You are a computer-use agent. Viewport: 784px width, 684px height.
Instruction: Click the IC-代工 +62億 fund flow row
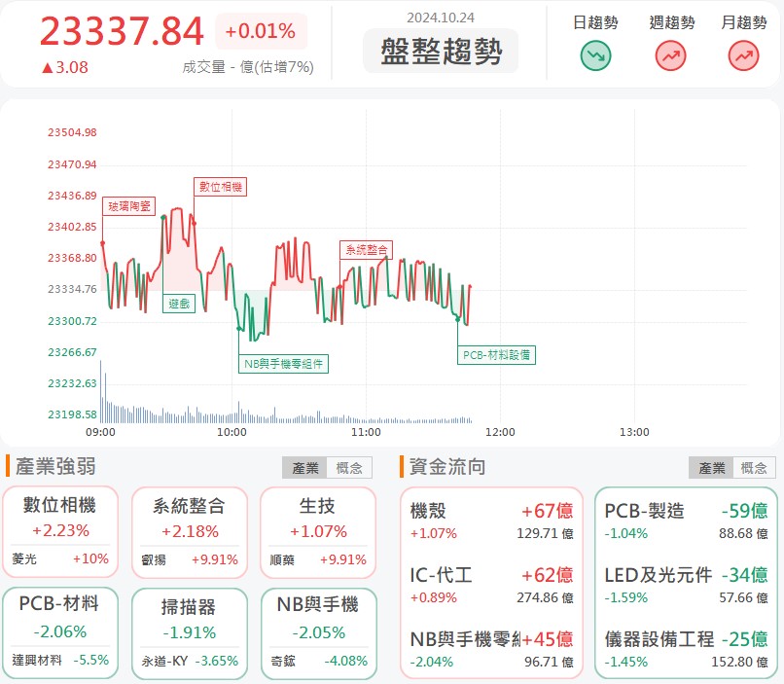[491, 585]
